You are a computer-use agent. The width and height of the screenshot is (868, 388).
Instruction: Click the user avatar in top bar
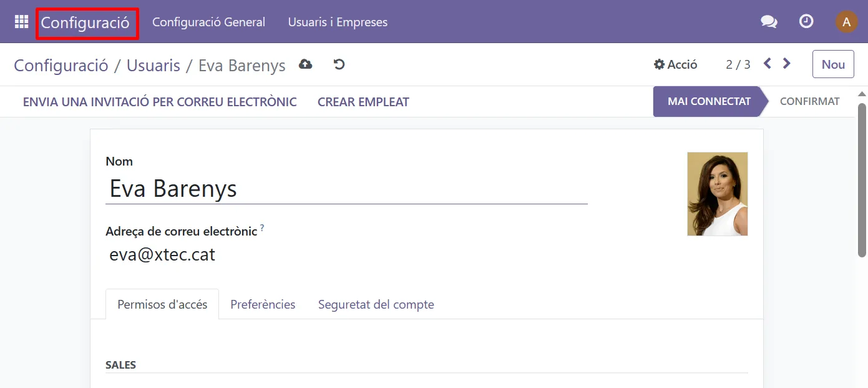click(846, 22)
